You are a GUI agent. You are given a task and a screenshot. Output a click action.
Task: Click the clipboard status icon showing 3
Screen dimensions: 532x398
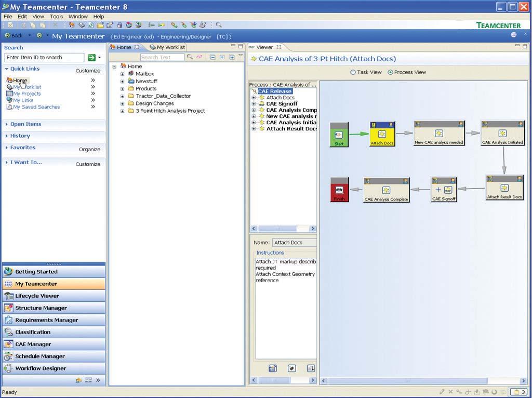click(519, 392)
